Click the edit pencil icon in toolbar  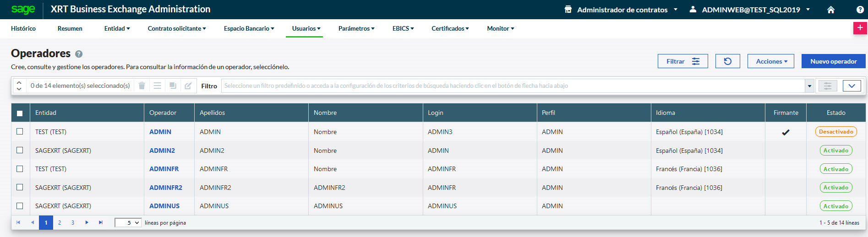[188, 86]
